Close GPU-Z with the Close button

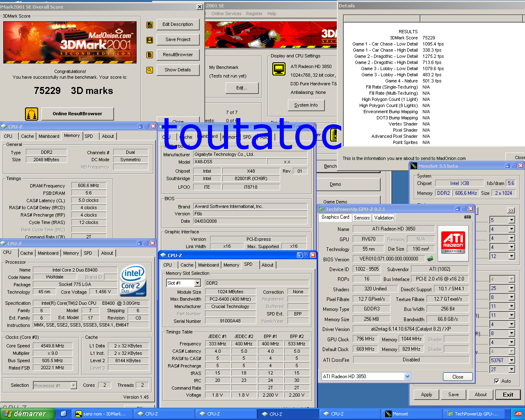(x=458, y=377)
